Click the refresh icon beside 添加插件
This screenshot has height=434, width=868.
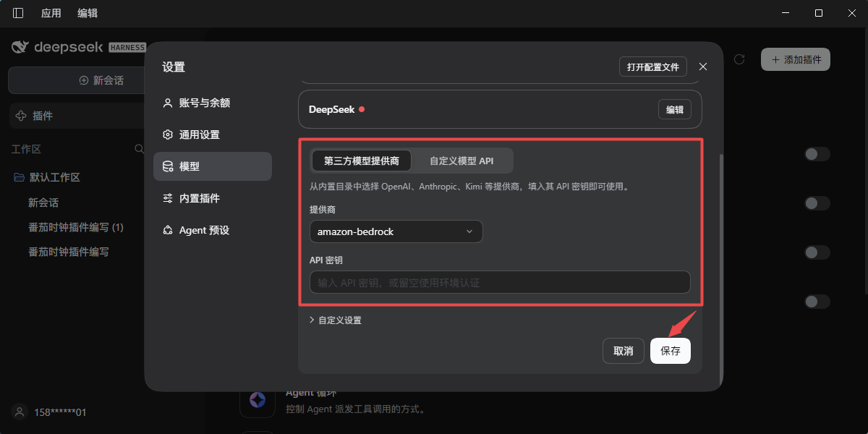[739, 59]
